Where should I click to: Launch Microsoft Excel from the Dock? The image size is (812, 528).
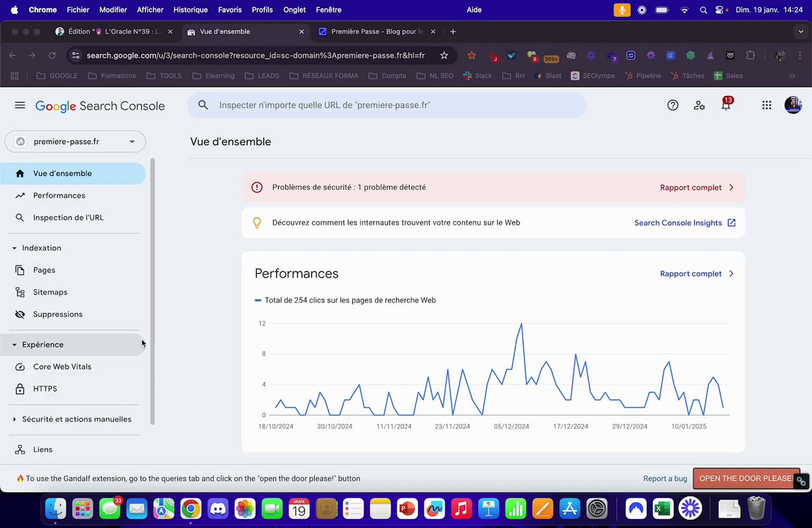[663, 508]
